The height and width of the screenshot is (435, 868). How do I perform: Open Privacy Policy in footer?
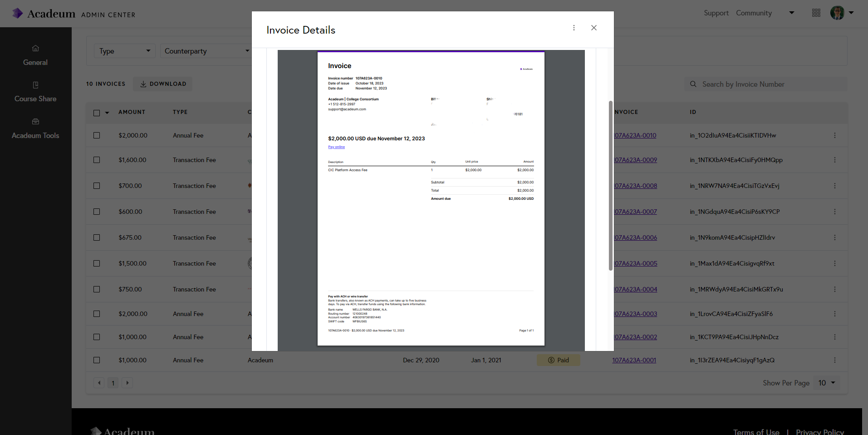[820, 432]
